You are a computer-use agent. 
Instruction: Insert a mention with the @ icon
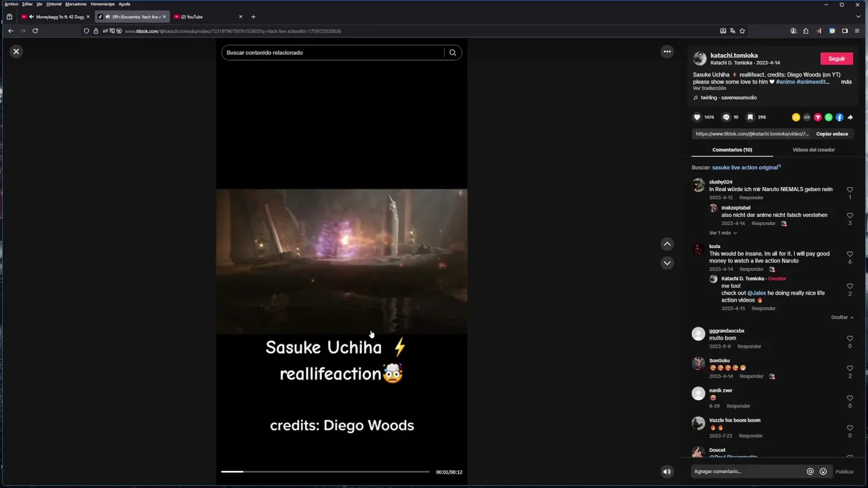[810, 472]
